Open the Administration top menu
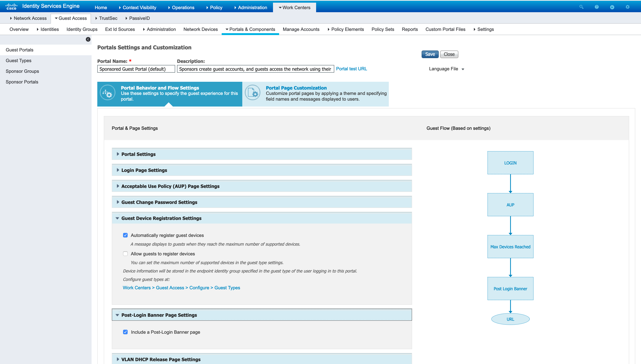Screen dimensions: 641x364 [x=251, y=7]
